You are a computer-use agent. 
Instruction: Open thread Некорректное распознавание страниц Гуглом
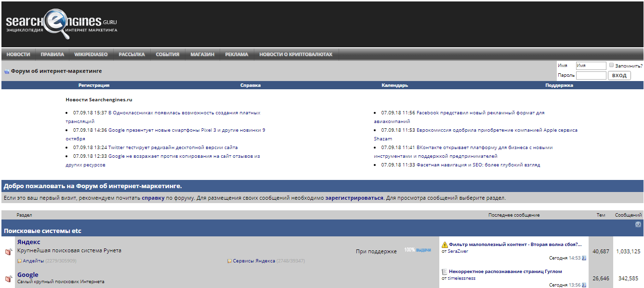(x=505, y=272)
